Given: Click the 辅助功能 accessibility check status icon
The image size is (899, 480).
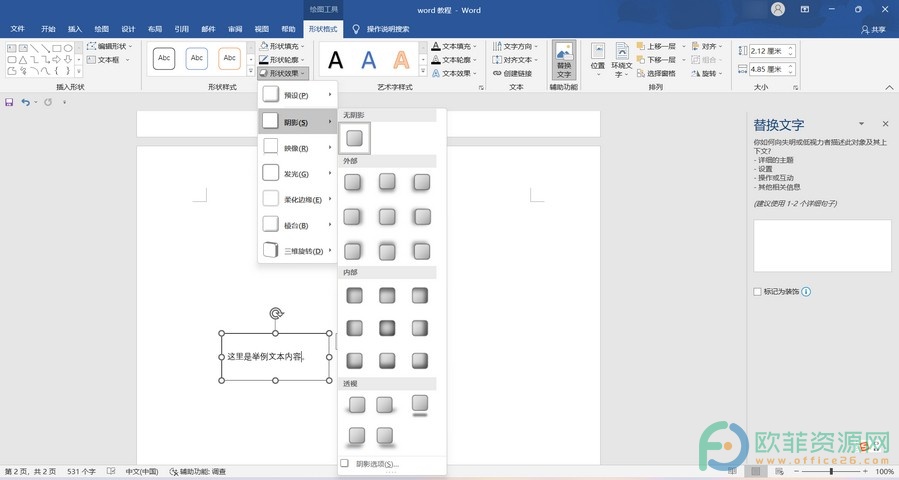Looking at the screenshot, I should pyautogui.click(x=174, y=471).
